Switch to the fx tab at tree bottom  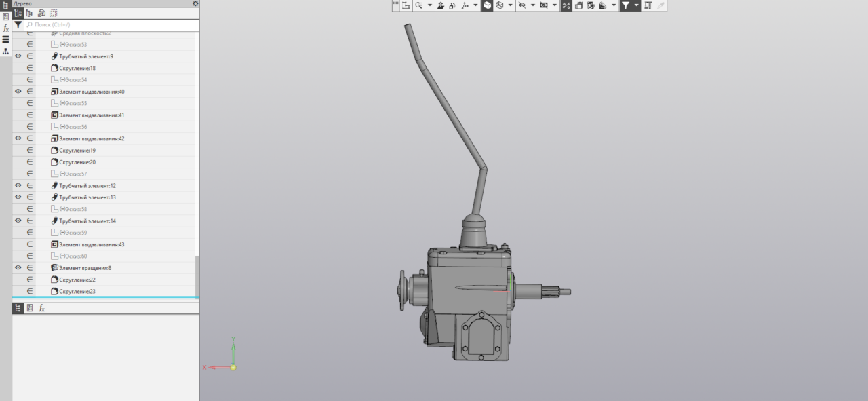pyautogui.click(x=41, y=308)
